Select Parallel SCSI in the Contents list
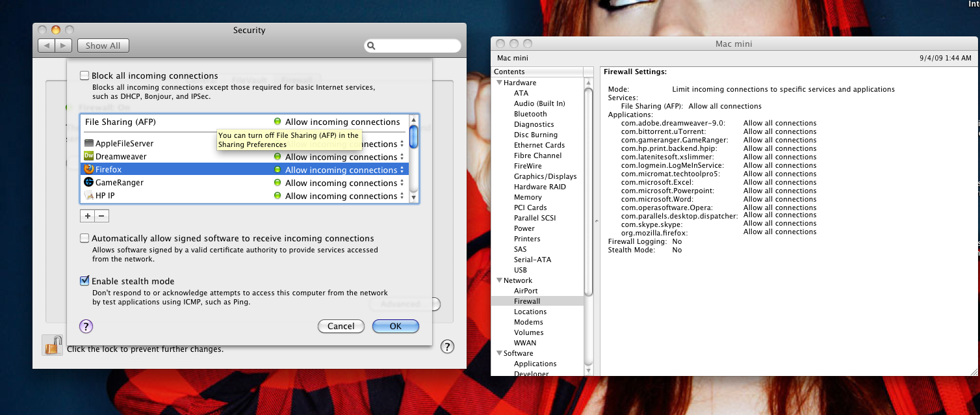The height and width of the screenshot is (415, 980). point(535,218)
